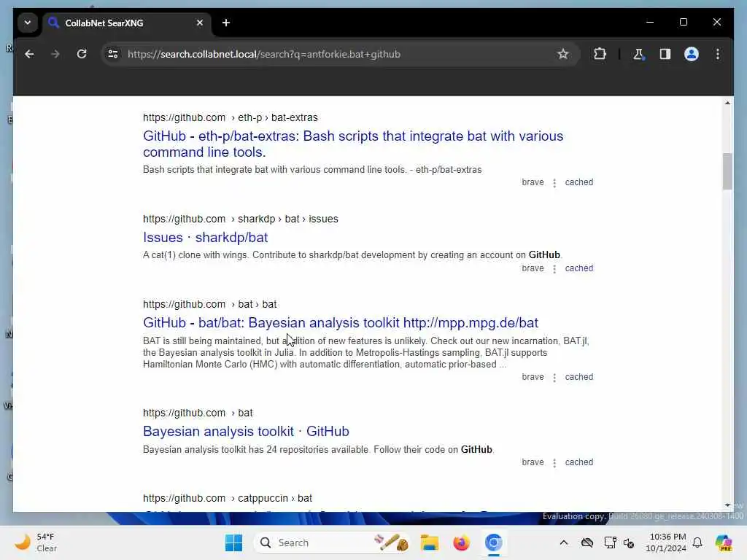Image resolution: width=747 pixels, height=560 pixels.
Task: Open a new browser tab
Action: pos(226,23)
